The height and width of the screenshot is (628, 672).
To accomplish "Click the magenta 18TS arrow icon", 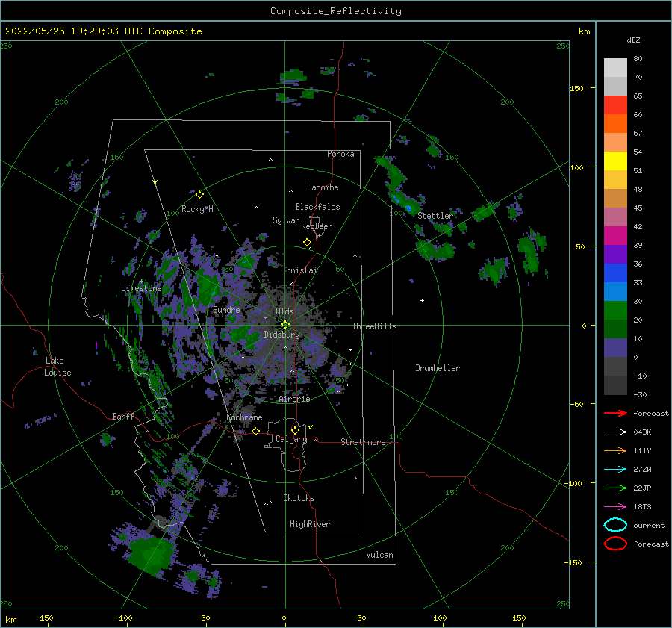I will 615,507.
